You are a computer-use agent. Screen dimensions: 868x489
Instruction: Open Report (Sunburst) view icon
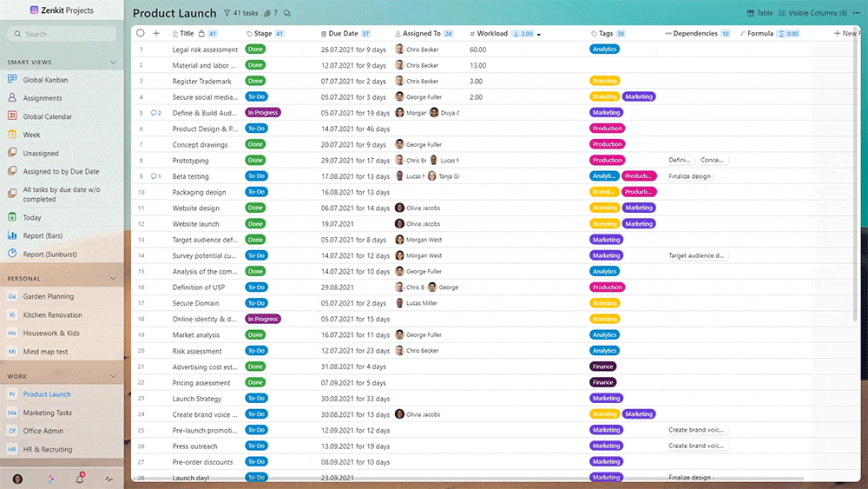click(12, 254)
